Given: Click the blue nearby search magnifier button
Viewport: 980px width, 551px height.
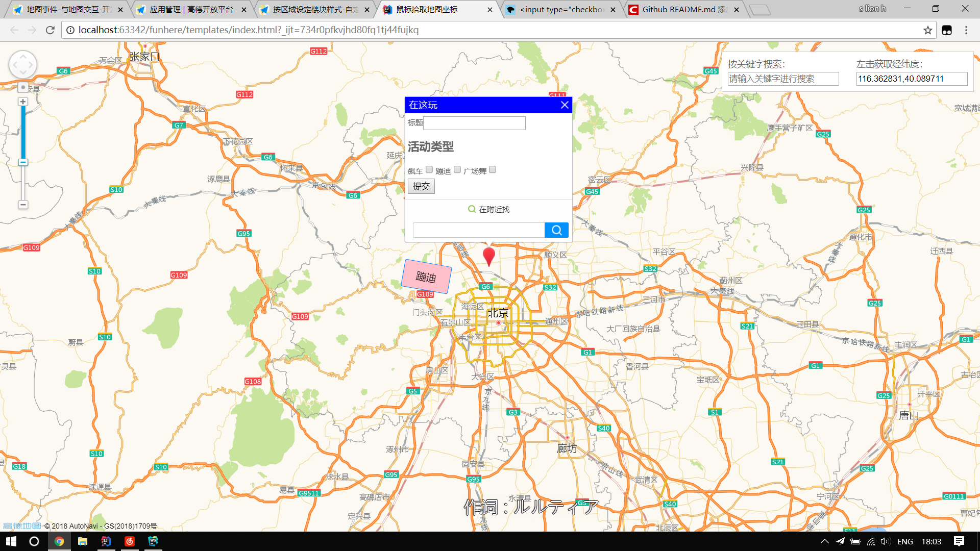Looking at the screenshot, I should coord(556,230).
